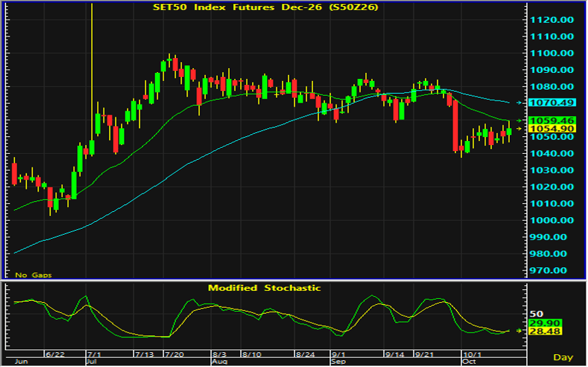Select the 6/22 date on time axis
588x367 pixels.
[55, 355]
